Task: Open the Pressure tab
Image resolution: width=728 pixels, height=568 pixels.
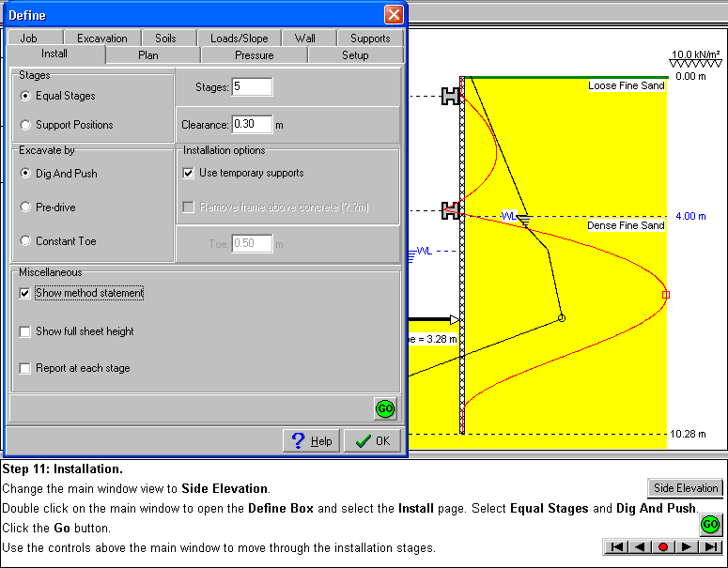Action: pos(255,55)
